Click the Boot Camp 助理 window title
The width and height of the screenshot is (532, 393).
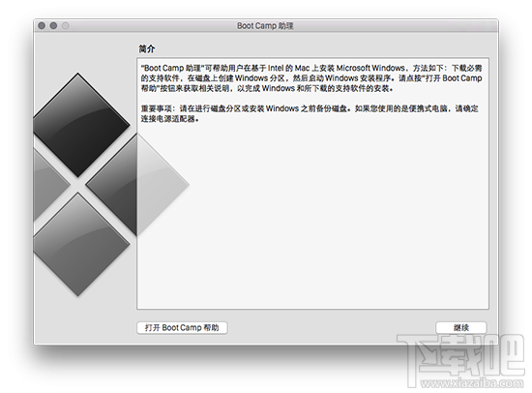pos(265,26)
